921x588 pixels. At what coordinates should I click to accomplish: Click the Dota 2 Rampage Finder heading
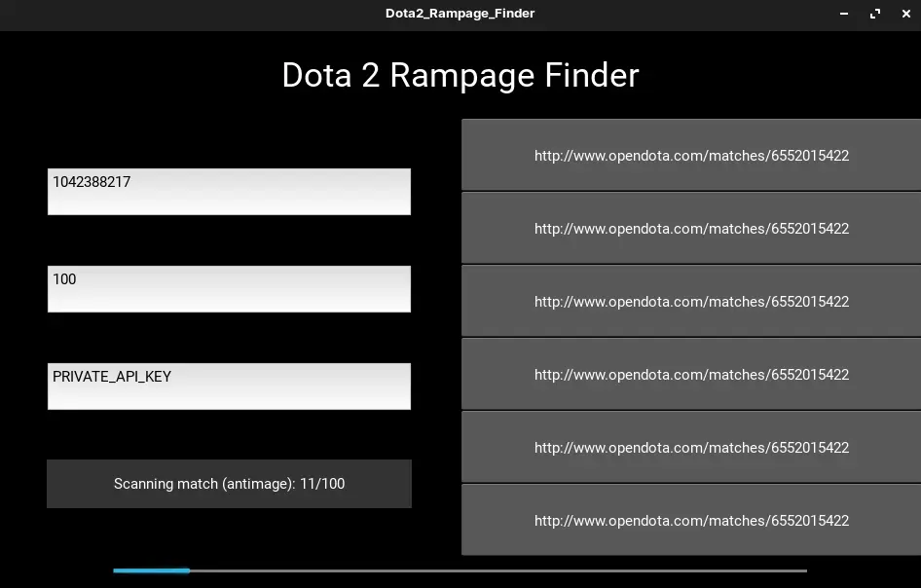(460, 76)
